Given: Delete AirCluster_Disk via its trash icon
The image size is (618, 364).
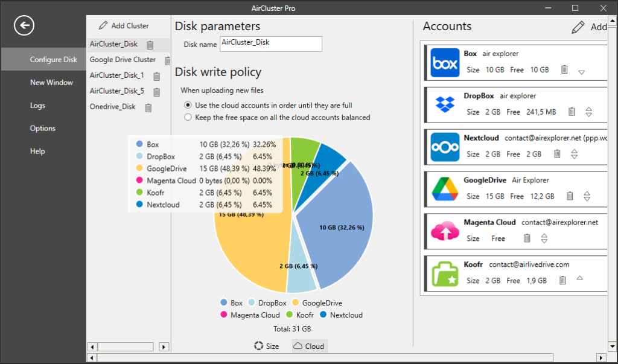Looking at the screenshot, I should pos(150,45).
